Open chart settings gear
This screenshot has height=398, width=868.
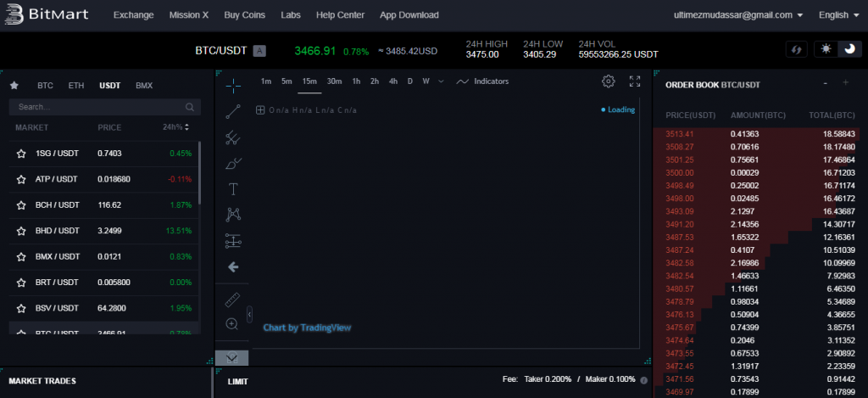click(609, 81)
